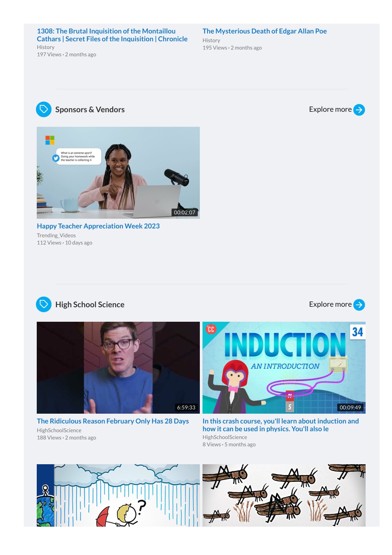Play the Happy Teacher Appreciation Week thumbnail
Screen dimensions: 392x555
(x=118, y=173)
